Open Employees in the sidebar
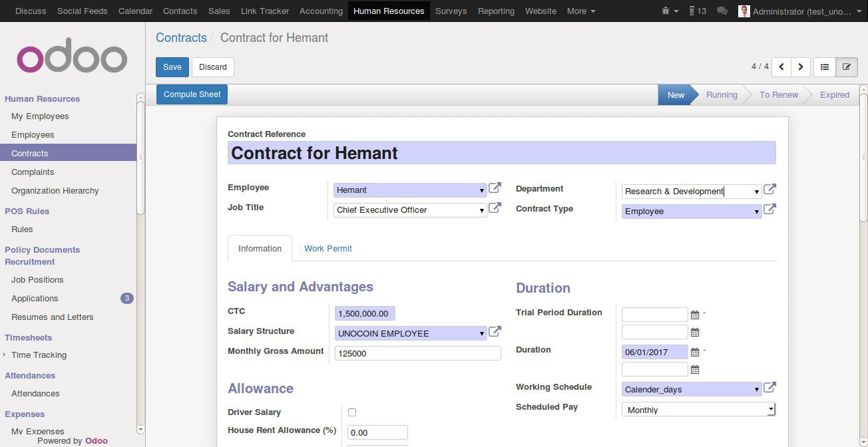The image size is (868, 447). (33, 135)
